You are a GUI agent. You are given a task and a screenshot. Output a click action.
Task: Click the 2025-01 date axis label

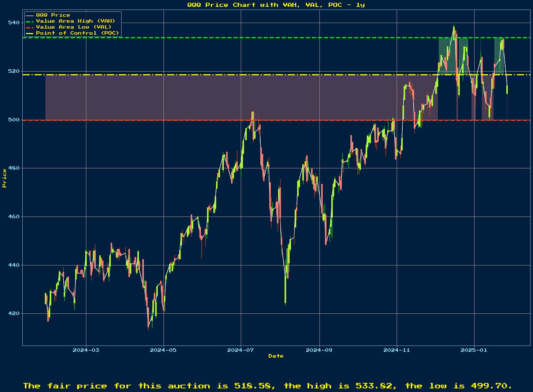[474, 350]
